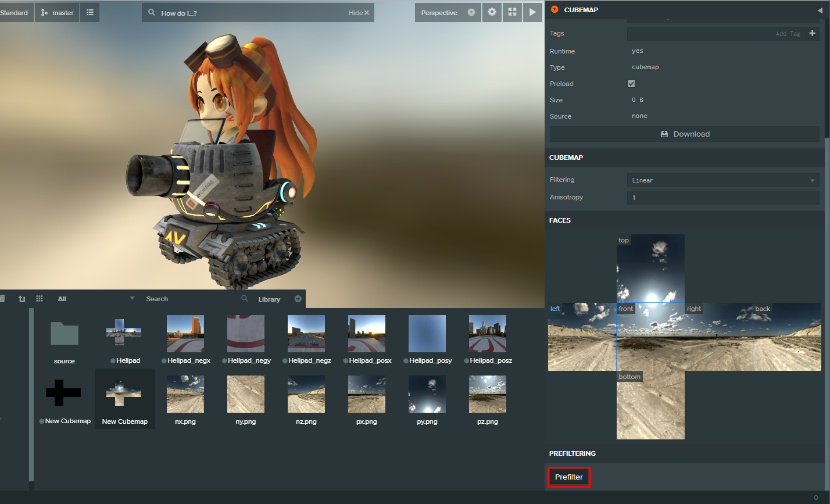Viewport: 830px width, 504px height.
Task: Open viewport settings gear icon
Action: [x=492, y=12]
